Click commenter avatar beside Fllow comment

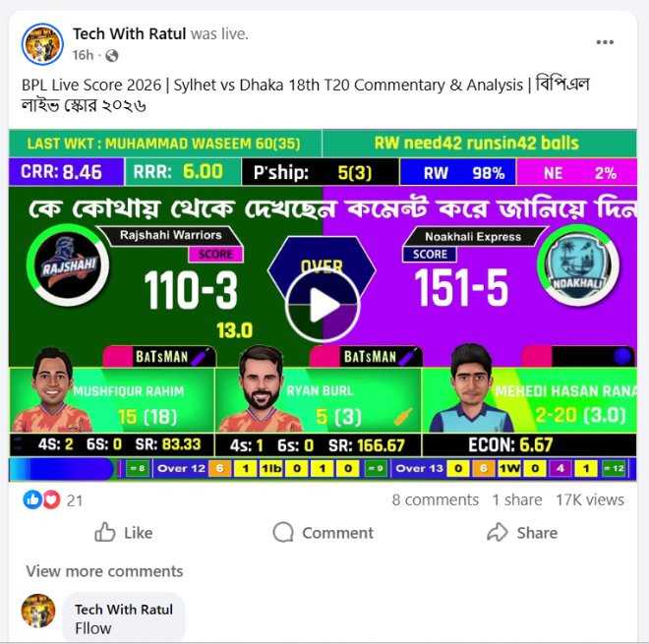point(38,611)
